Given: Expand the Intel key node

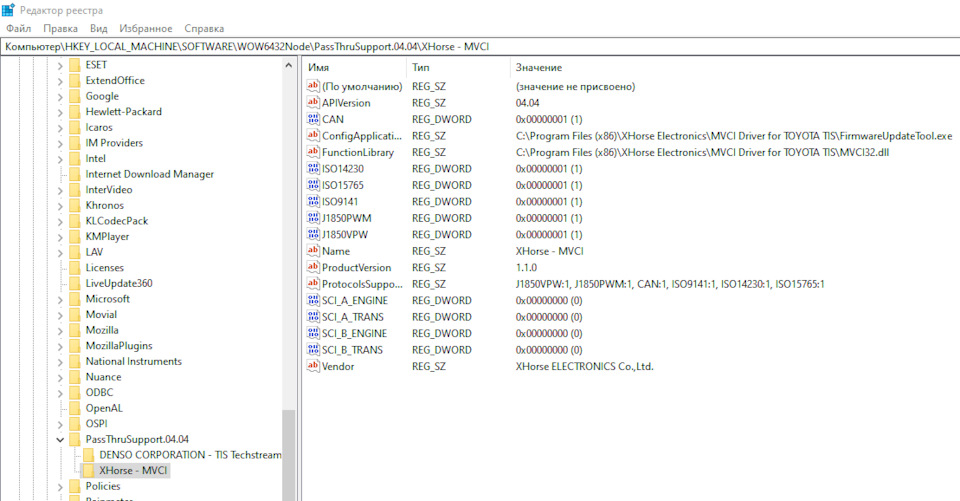Looking at the screenshot, I should (60, 159).
